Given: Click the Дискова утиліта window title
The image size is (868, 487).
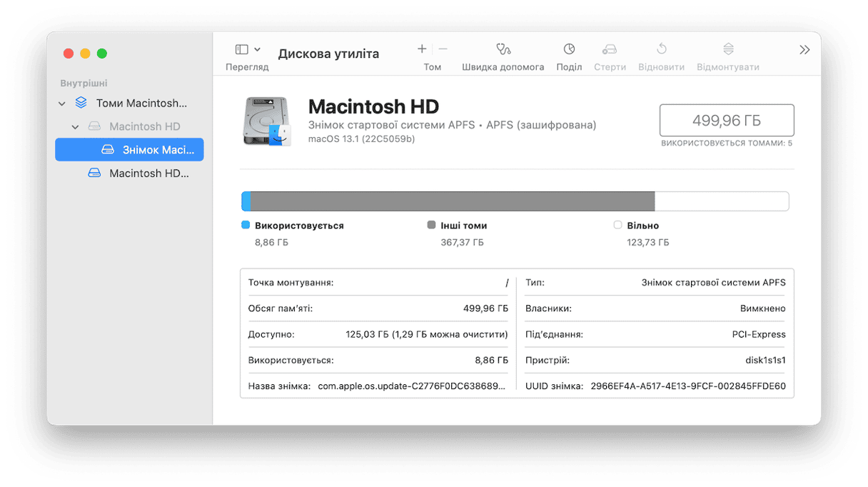Looking at the screenshot, I should [x=328, y=54].
